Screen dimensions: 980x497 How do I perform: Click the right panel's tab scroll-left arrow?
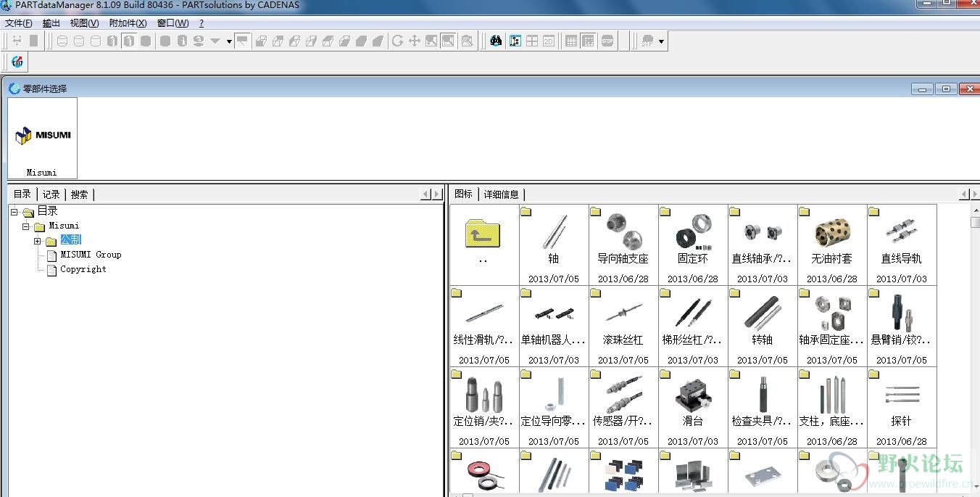(964, 194)
